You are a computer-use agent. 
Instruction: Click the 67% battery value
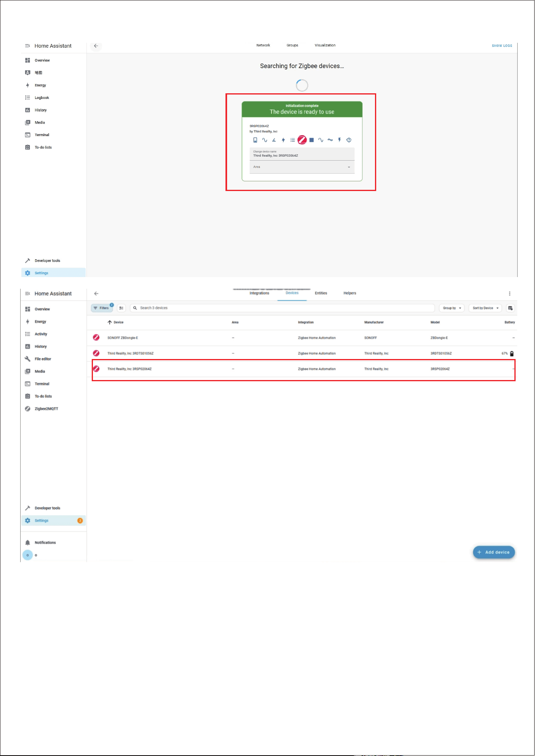pyautogui.click(x=504, y=353)
